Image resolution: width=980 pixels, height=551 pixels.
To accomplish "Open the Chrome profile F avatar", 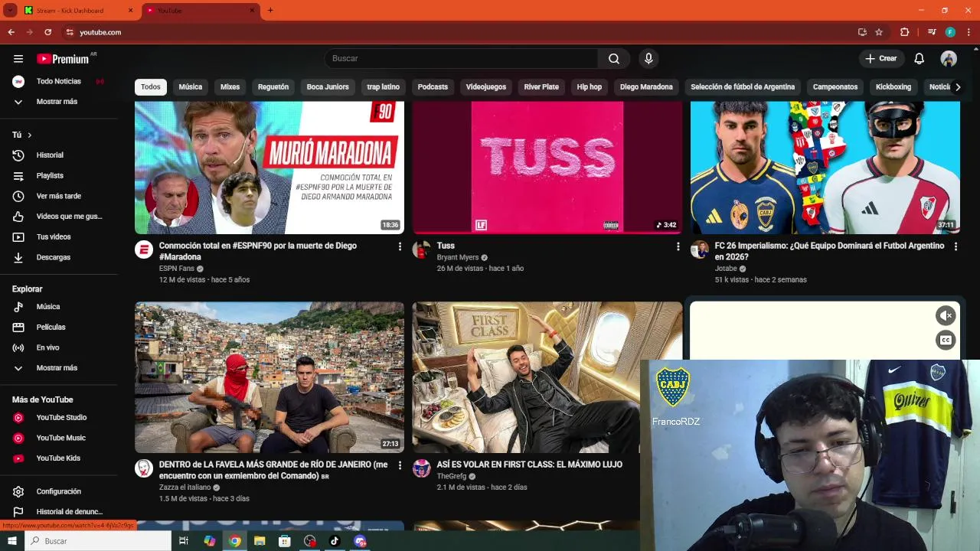I will [950, 32].
